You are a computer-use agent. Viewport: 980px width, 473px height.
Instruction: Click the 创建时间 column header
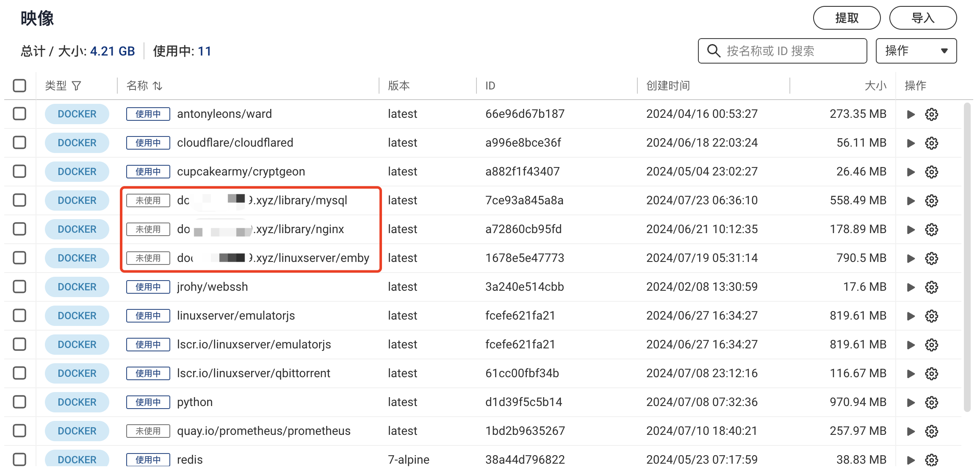(x=668, y=86)
